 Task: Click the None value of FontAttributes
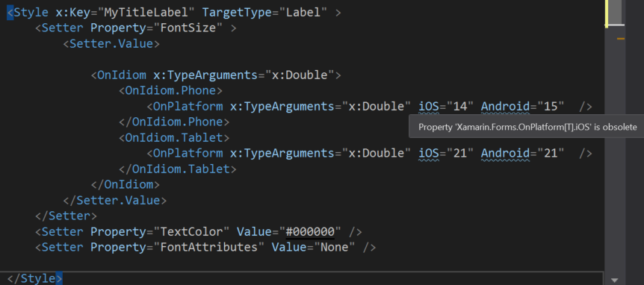(334, 247)
